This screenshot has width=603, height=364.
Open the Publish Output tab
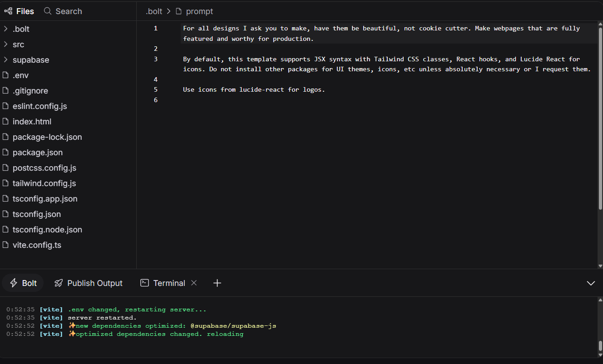(89, 283)
